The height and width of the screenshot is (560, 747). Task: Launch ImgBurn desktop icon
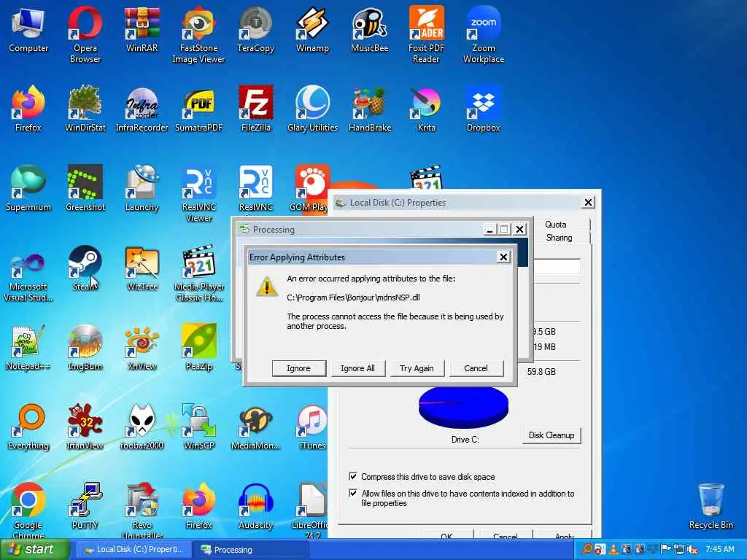point(85,347)
